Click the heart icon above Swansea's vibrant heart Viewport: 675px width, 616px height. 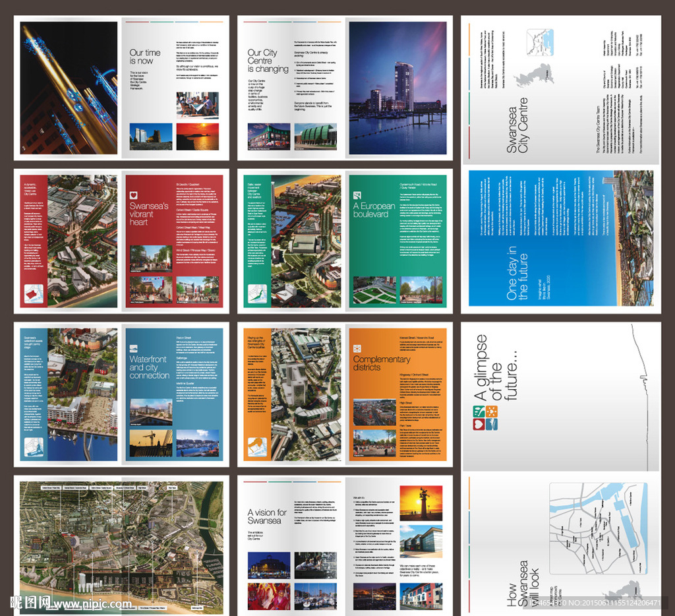coord(133,195)
